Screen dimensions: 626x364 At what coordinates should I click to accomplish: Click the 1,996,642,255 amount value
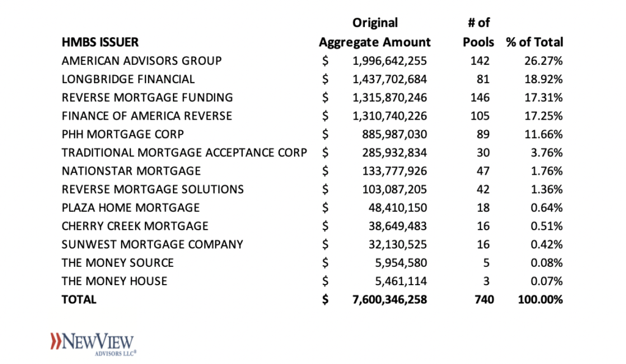(389, 60)
